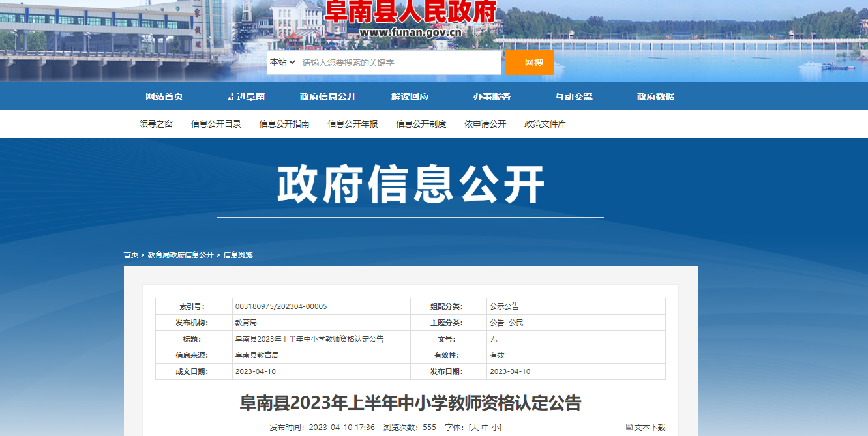Click the 组配分类 label cell

[x=449, y=306]
